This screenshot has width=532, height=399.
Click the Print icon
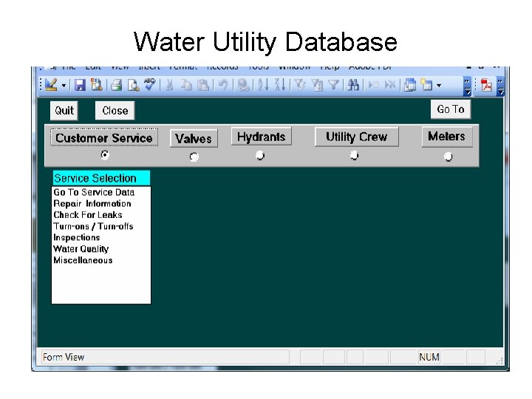click(116, 85)
